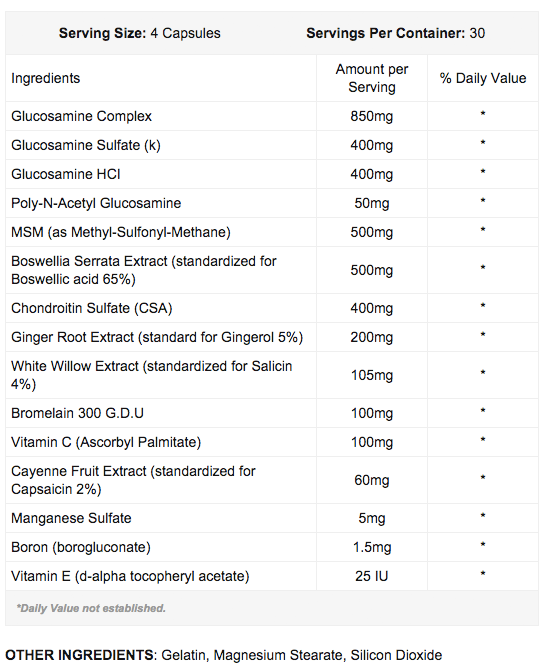548x672 pixels.
Task: Click the White Willow Extract entry
Action: 151,375
